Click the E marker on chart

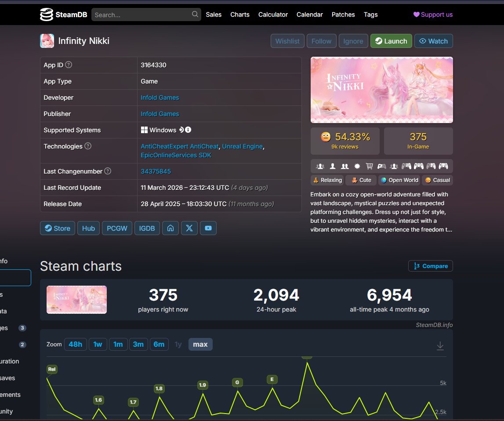[272, 380]
